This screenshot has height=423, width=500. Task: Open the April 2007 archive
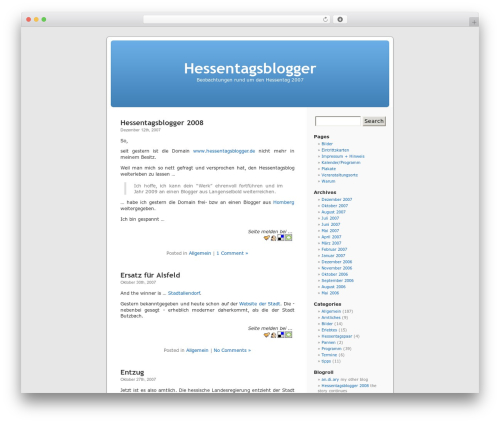pyautogui.click(x=331, y=237)
